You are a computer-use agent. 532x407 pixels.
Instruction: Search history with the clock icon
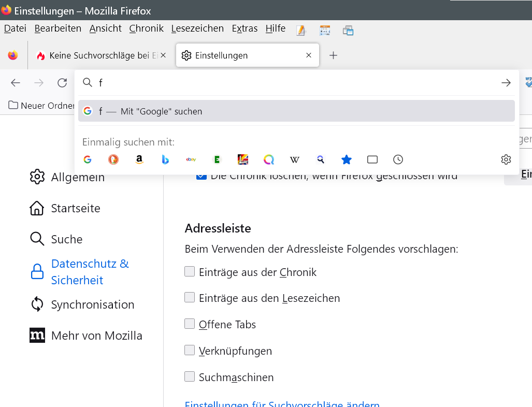tap(398, 159)
